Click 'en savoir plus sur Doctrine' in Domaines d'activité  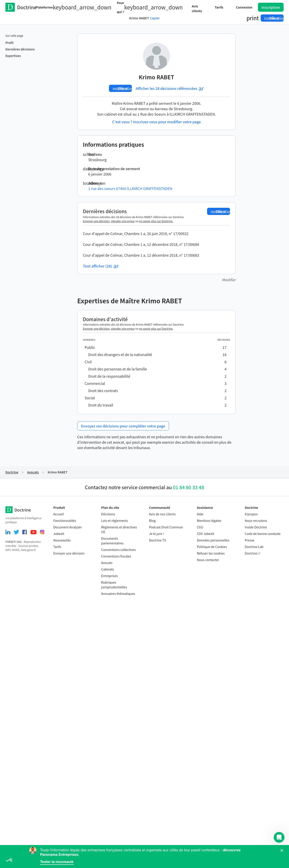click(x=156, y=329)
